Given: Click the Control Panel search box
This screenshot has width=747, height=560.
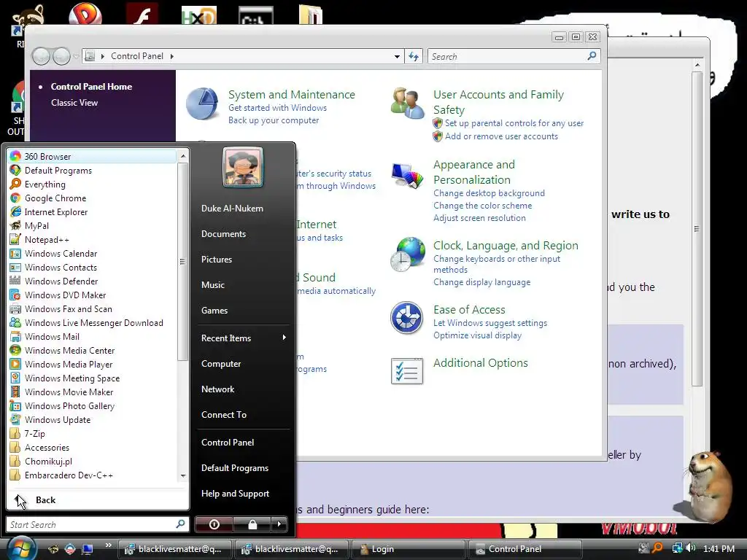Looking at the screenshot, I should 514,56.
